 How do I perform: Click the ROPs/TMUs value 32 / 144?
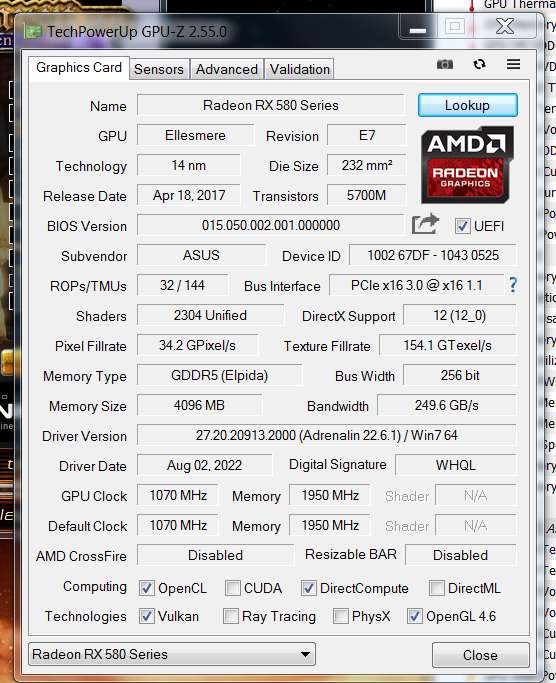click(x=183, y=285)
